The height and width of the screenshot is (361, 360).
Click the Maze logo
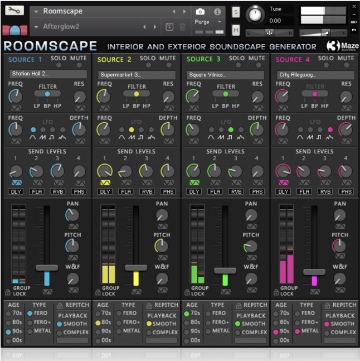[x=342, y=46]
